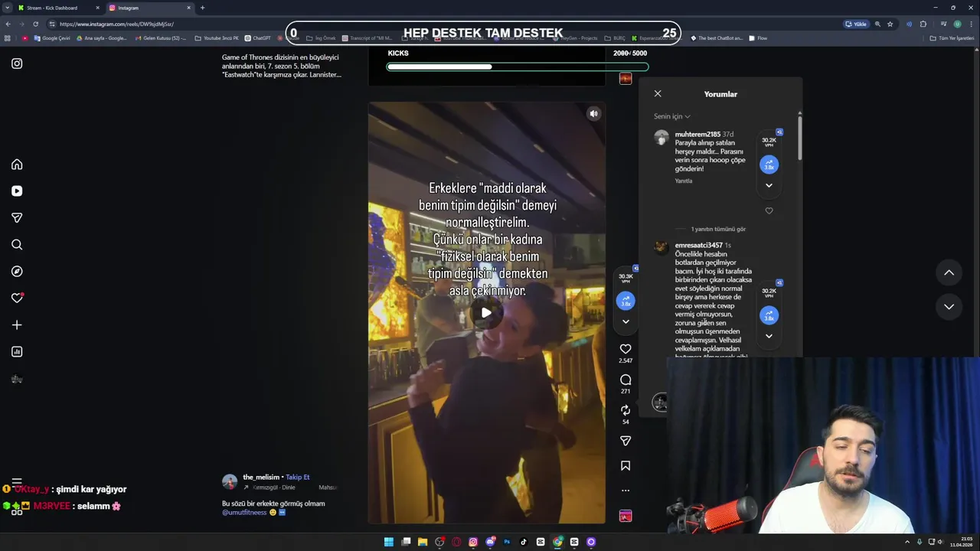Share the reel using the paper-plane icon
Viewport: 980px width, 551px height.
pos(626,441)
